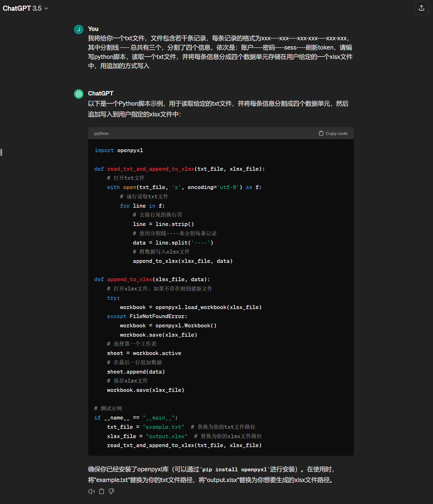Click the 'try:' code line
433x504 pixels.
coord(113,298)
